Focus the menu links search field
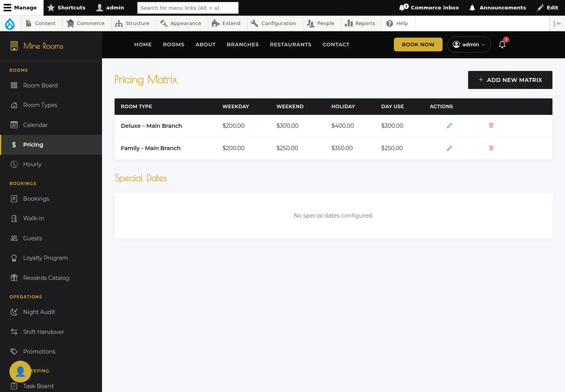Screen dimensions: 565x392 [188, 8]
